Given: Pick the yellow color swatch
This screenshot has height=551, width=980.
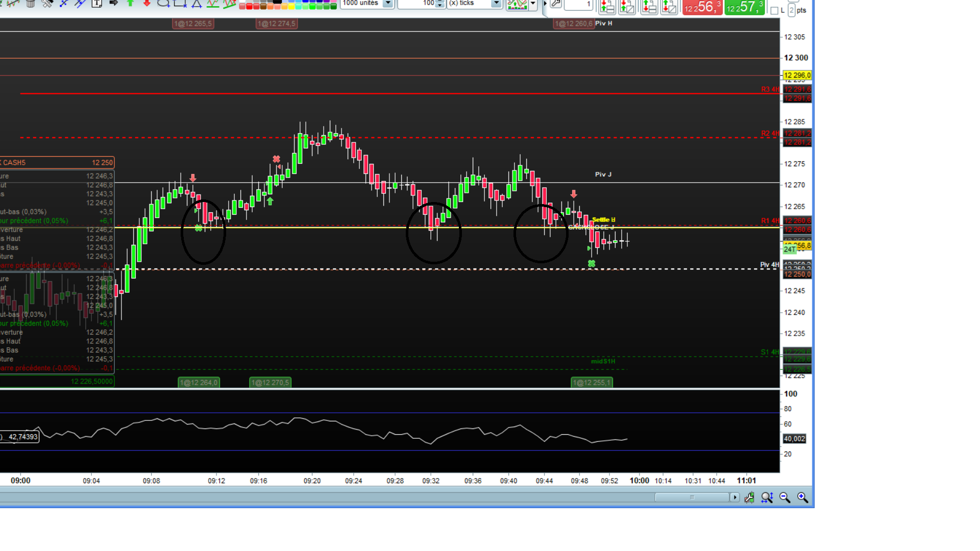Looking at the screenshot, I should tap(291, 6).
